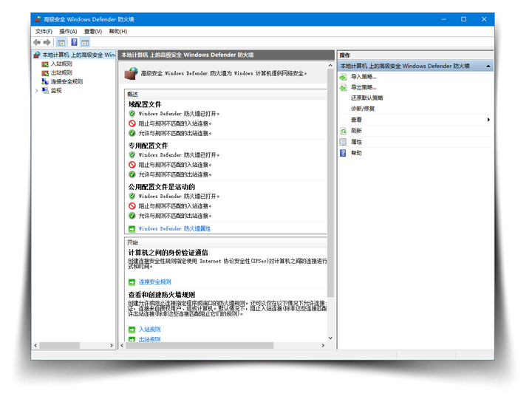Screen dimensions: 532x402
Task: Select root node 本地计算机 上的高级安全
Action: pyautogui.click(x=78, y=55)
